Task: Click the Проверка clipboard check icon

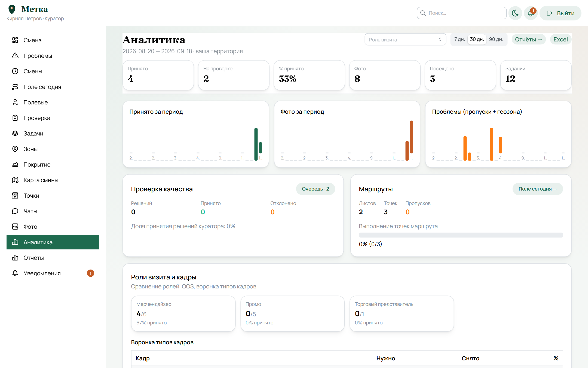Action: [x=15, y=118]
